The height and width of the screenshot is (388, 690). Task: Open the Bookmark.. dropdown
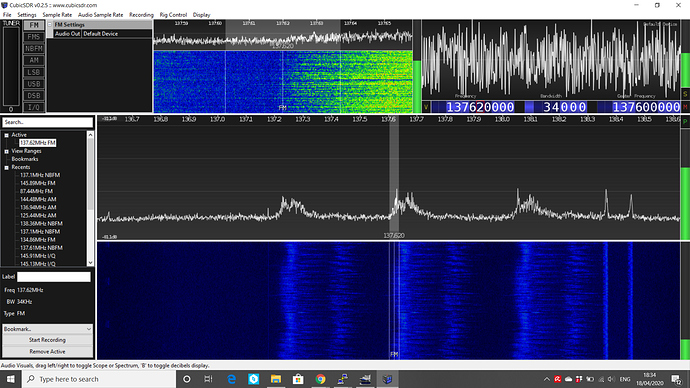pyautogui.click(x=48, y=329)
